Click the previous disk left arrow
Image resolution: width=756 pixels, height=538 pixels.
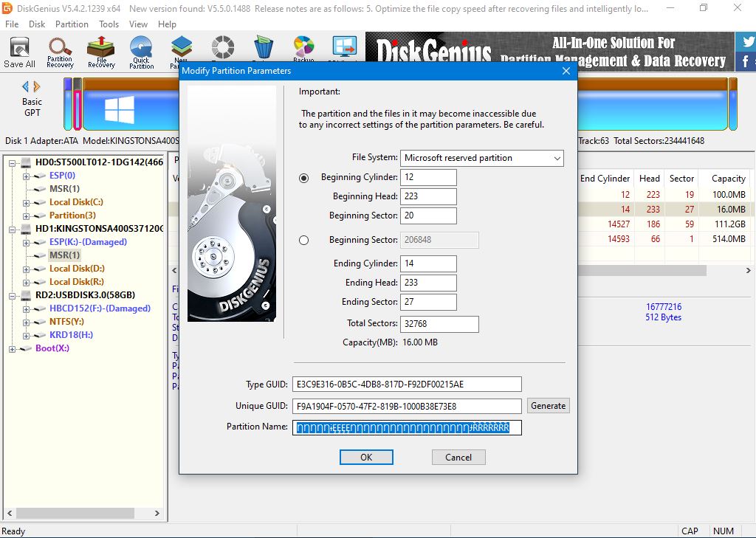click(x=25, y=86)
